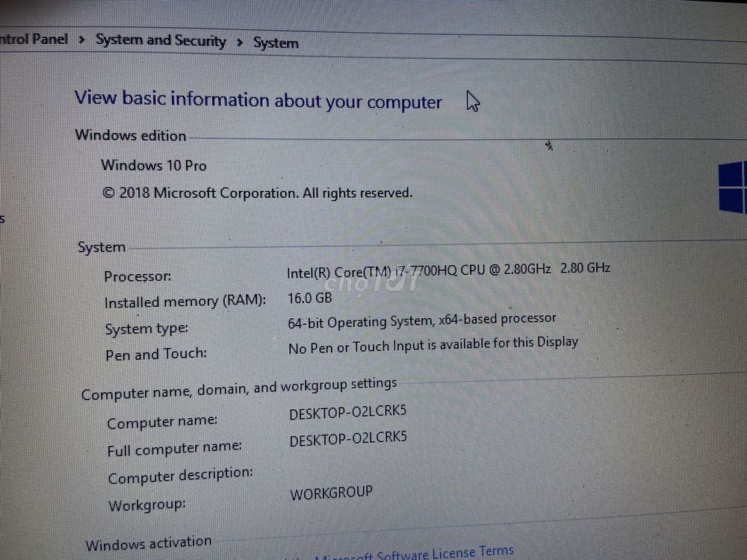Image resolution: width=747 pixels, height=560 pixels.
Task: Select the System breadcrumb in the address bar
Action: [x=276, y=43]
